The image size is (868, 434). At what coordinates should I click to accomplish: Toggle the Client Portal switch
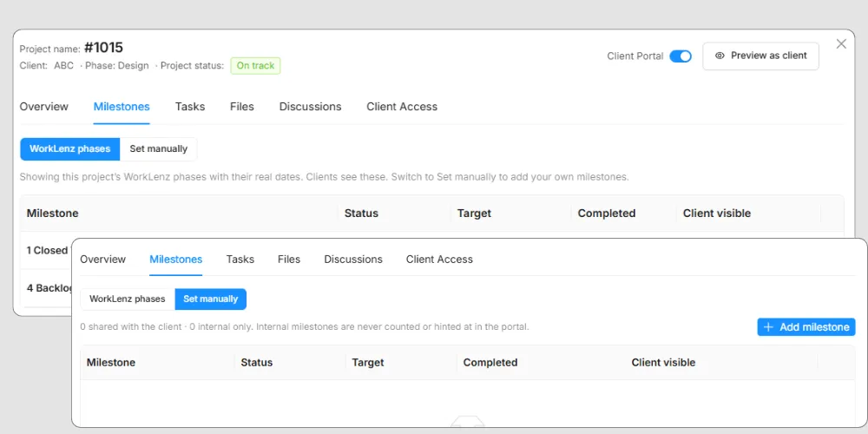tap(681, 56)
